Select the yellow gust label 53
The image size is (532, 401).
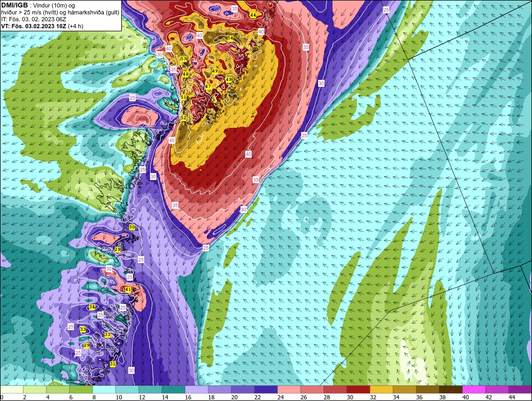(x=183, y=59)
